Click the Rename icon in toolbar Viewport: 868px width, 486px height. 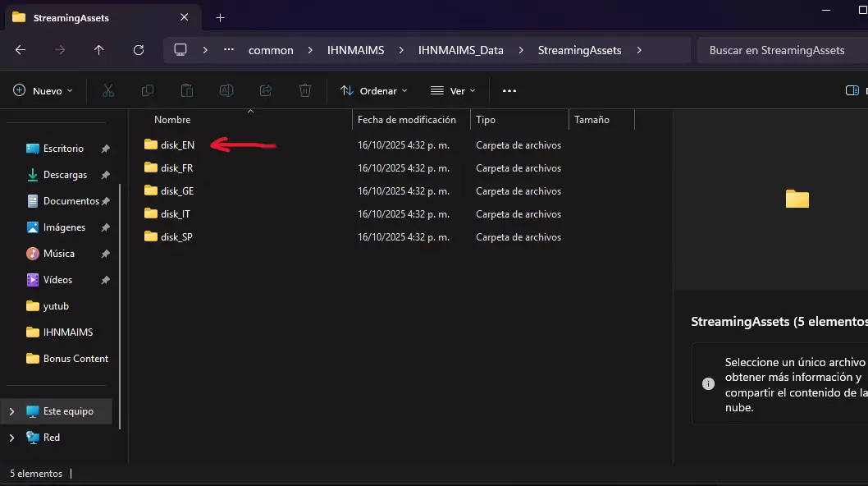226,90
